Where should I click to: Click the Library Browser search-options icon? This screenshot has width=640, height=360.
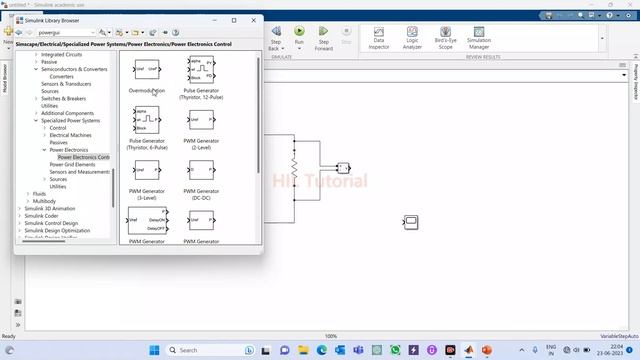point(103,32)
